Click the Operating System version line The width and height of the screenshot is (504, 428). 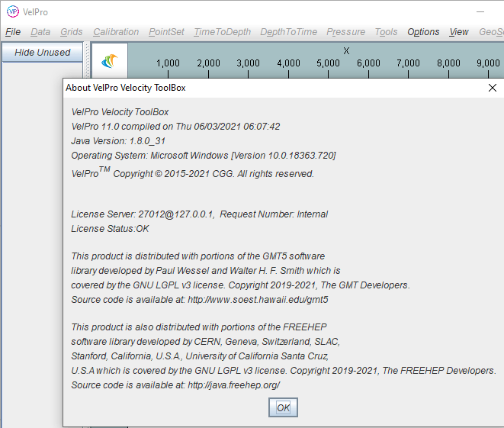pyautogui.click(x=204, y=156)
